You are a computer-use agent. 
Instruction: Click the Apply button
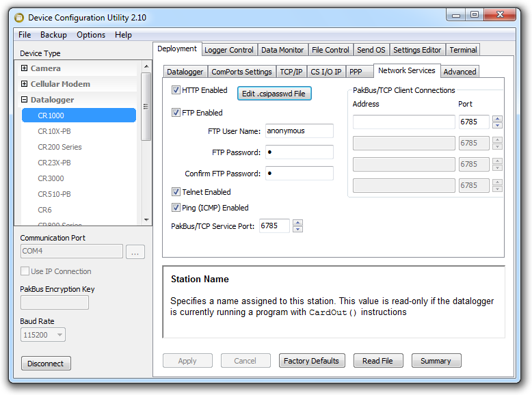point(187,361)
